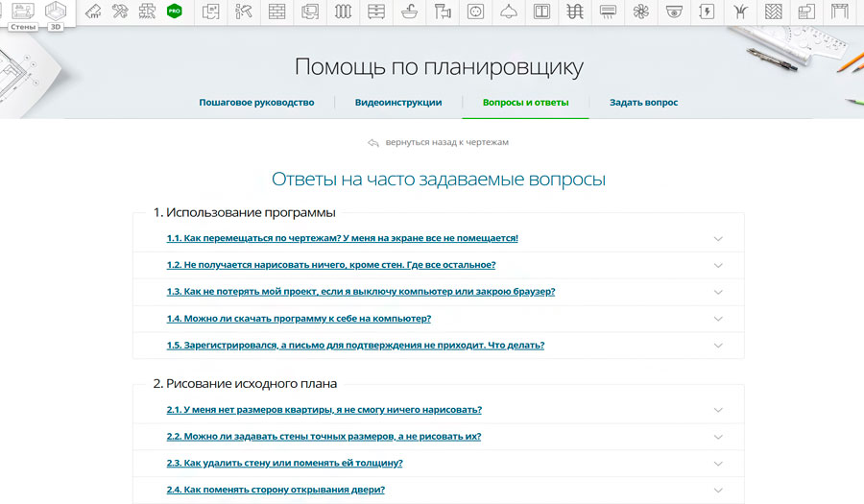This screenshot has height=504, width=864.
Task: Open question 2.1 about missing apartment dimensions
Action: (x=324, y=410)
